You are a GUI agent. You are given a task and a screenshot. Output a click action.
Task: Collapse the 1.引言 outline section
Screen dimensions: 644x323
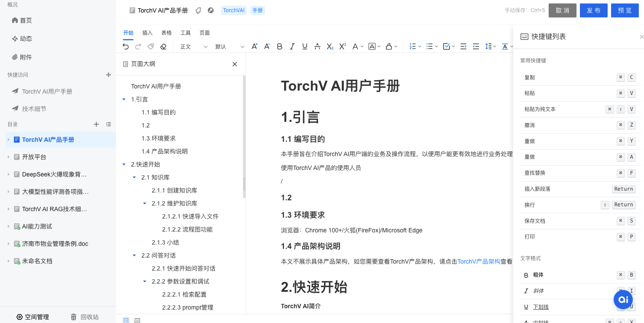point(124,99)
